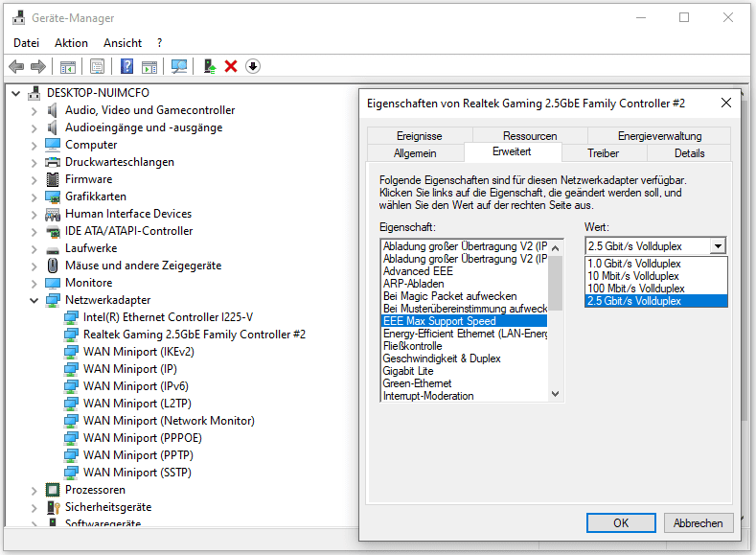The image size is (756, 555).
Task: Click the Monitore category icon
Action: (53, 283)
